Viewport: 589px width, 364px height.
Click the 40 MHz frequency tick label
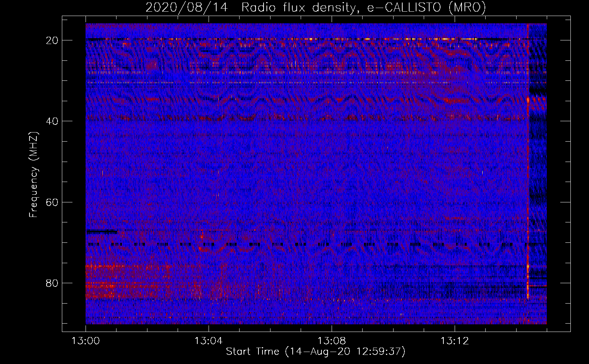click(x=52, y=121)
